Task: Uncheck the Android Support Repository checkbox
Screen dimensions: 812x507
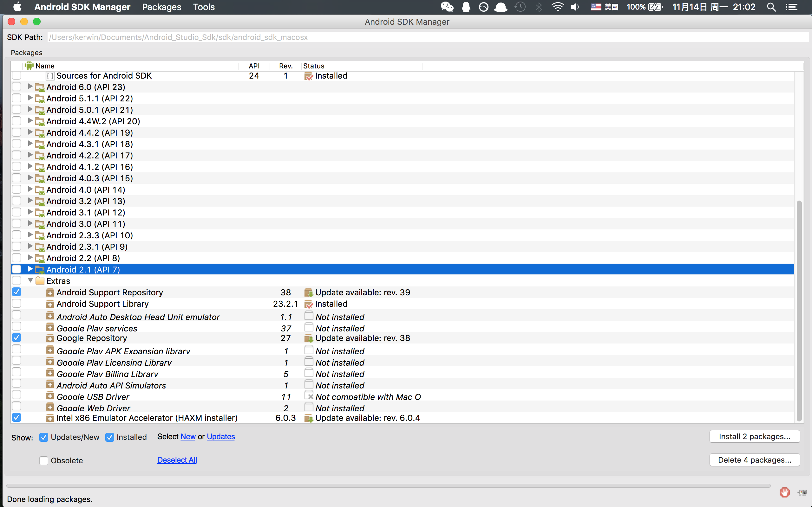Action: click(16, 292)
